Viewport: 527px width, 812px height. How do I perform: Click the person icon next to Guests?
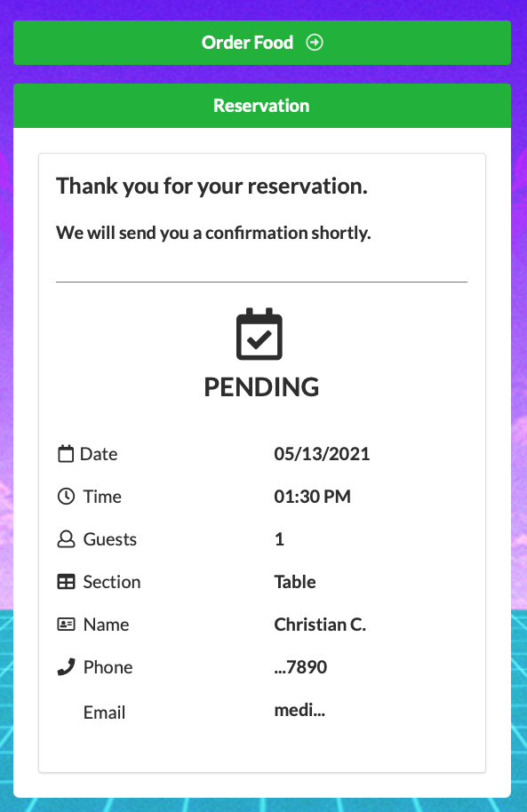[x=66, y=539]
